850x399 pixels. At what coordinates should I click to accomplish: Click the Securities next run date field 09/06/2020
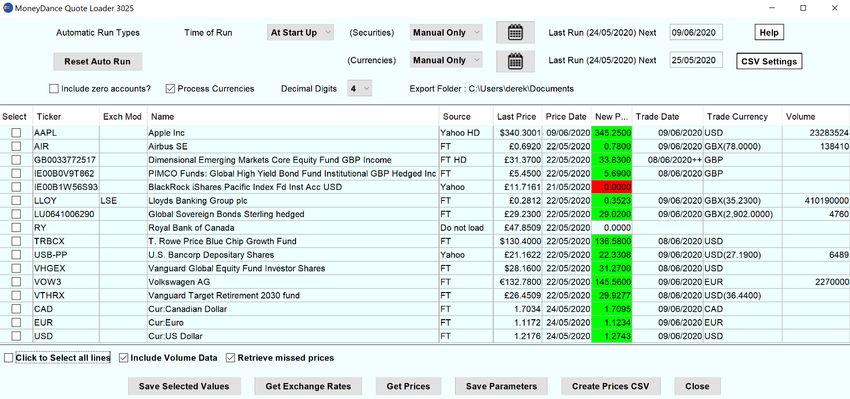pos(696,33)
